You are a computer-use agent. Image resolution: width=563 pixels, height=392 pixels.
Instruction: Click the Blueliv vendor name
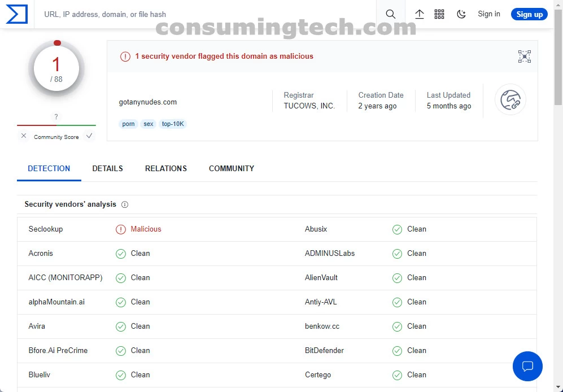pos(39,374)
